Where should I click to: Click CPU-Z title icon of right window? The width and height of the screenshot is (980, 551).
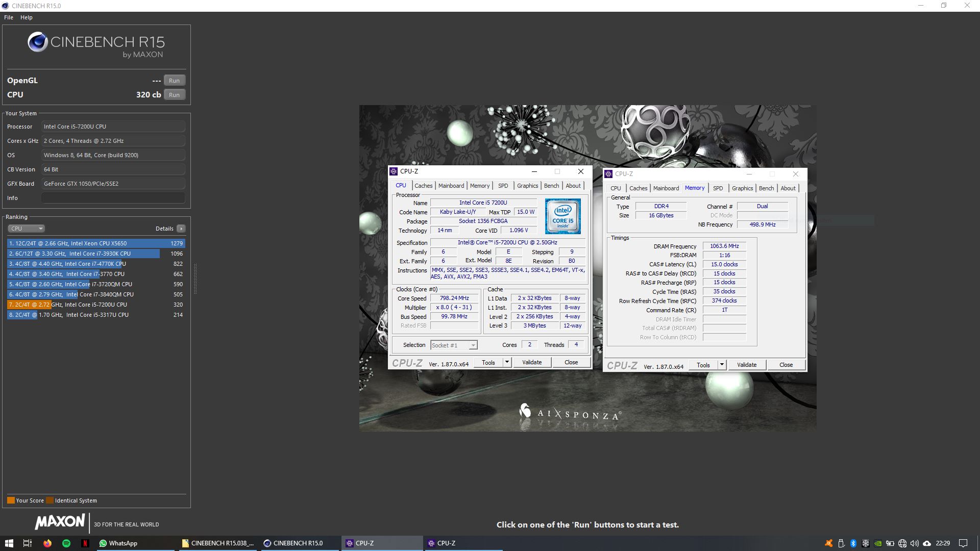pos(608,174)
